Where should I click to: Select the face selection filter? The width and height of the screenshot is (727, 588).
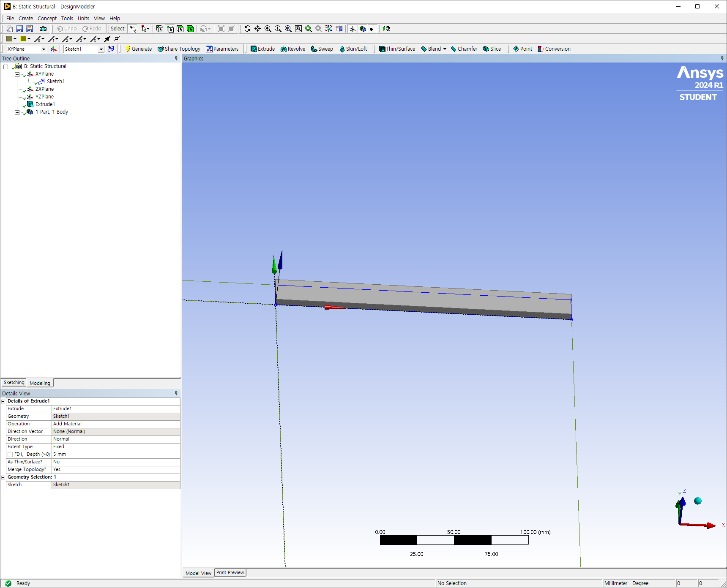(180, 29)
